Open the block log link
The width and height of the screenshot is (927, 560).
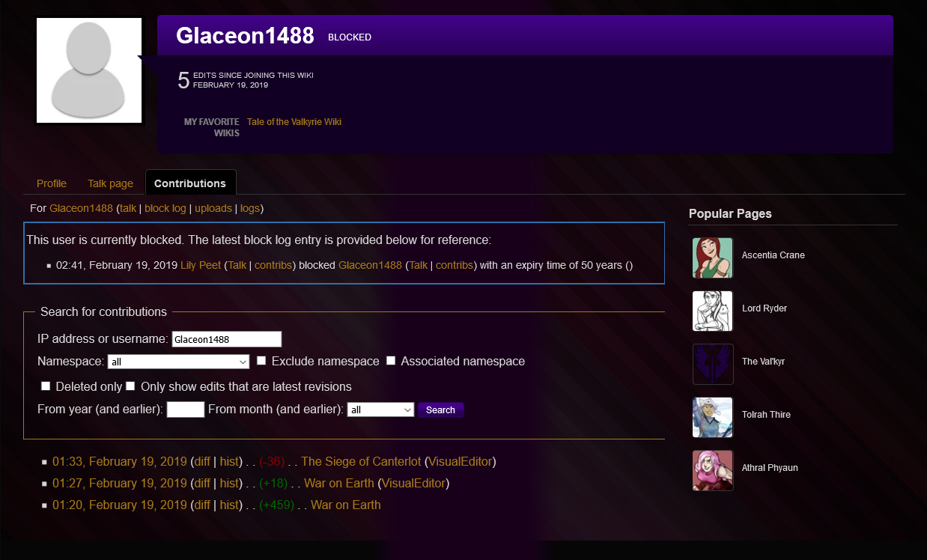point(165,208)
